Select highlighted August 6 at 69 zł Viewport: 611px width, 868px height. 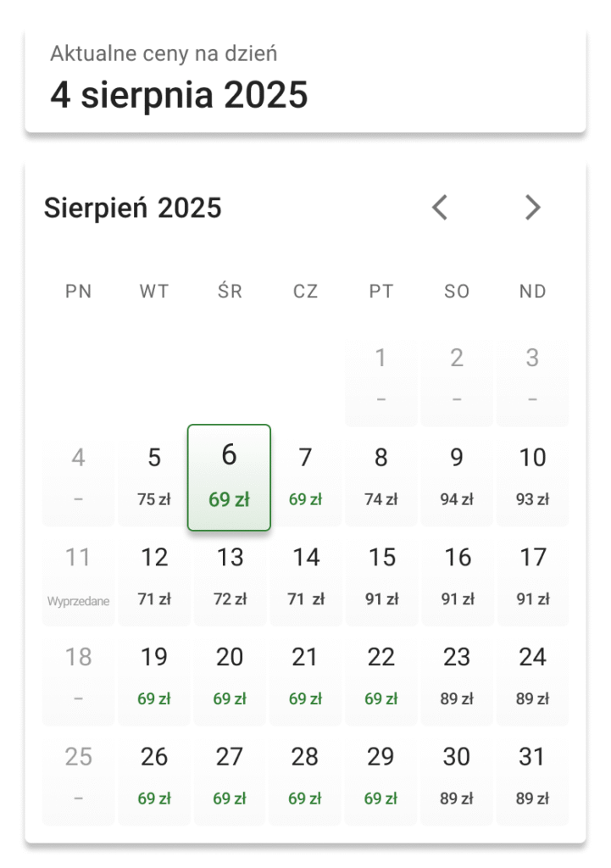click(229, 477)
